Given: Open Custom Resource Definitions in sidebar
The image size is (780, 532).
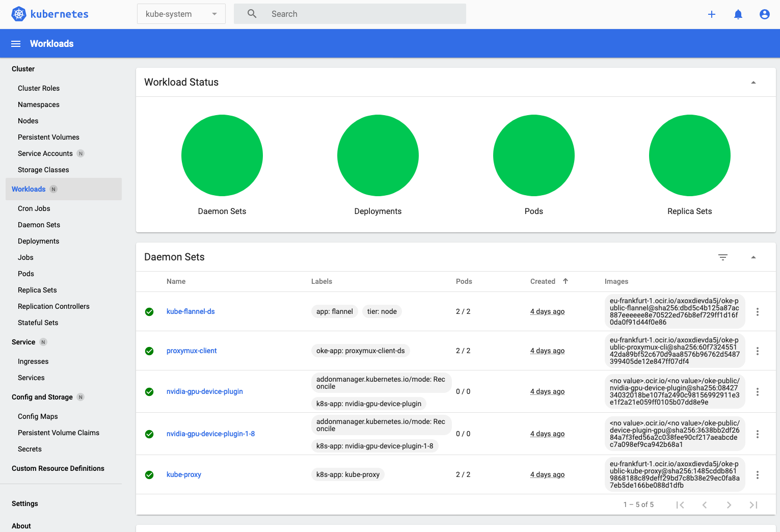Looking at the screenshot, I should point(58,468).
